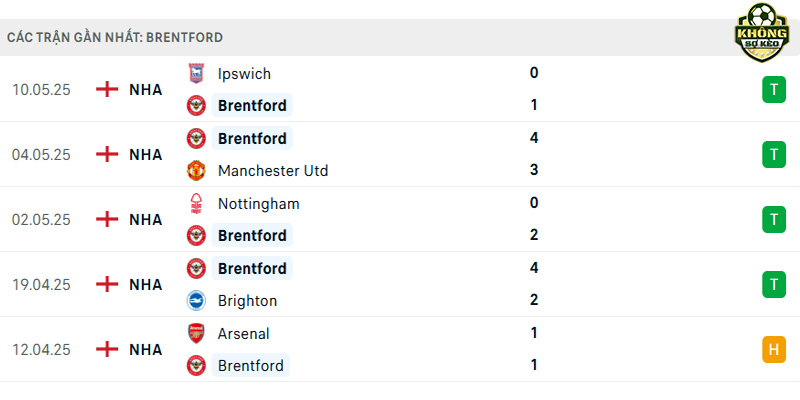Viewport: 800px width, 400px height.
Task: Click the Arsenal club crest icon
Action: 196,334
